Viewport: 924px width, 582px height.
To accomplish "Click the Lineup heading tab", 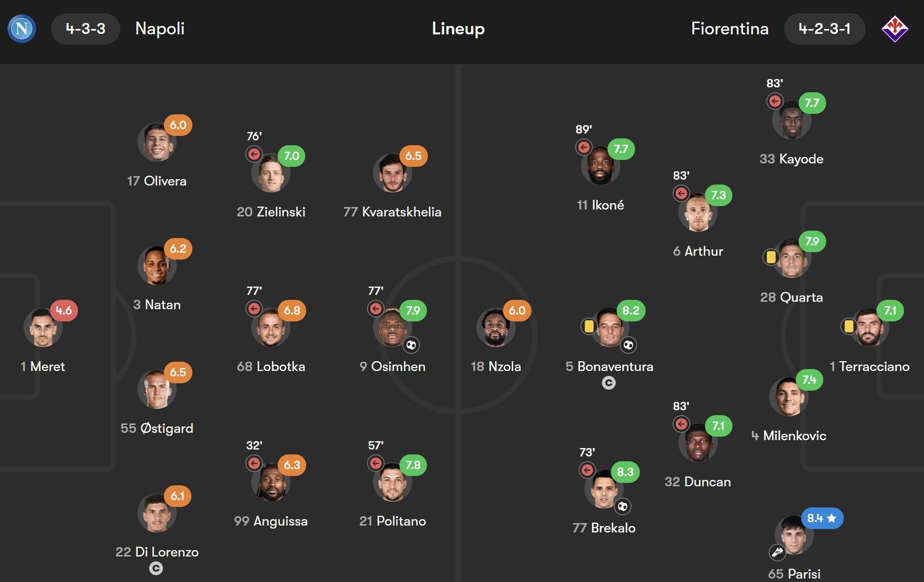I will pos(458,28).
